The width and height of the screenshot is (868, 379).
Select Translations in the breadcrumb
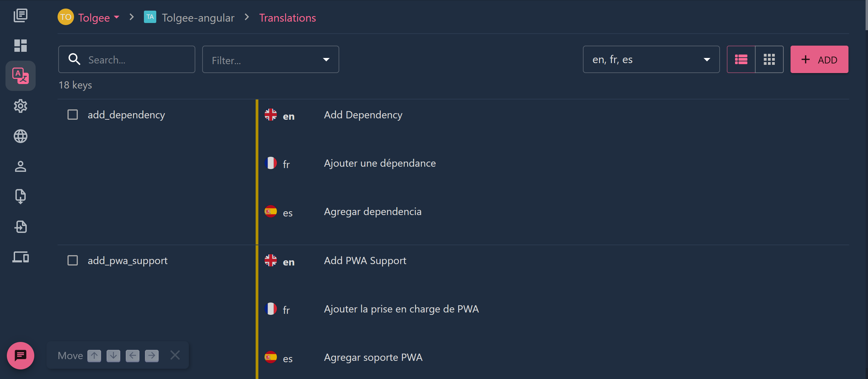(288, 17)
